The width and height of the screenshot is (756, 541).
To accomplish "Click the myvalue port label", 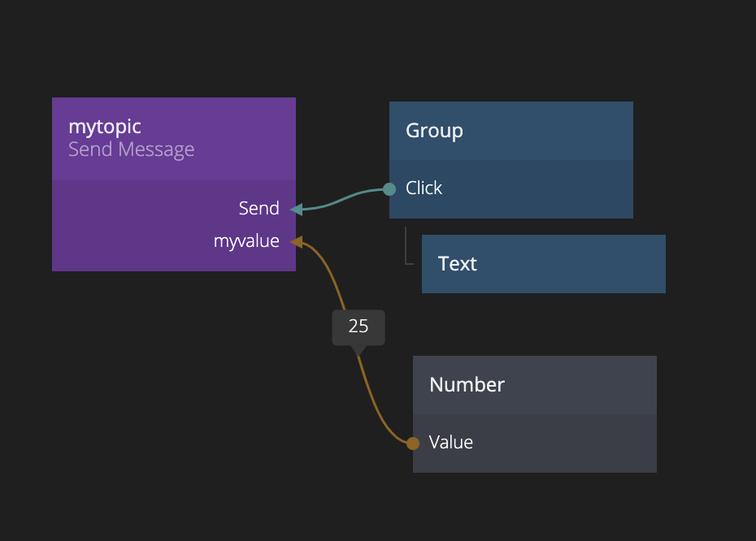I will [246, 241].
